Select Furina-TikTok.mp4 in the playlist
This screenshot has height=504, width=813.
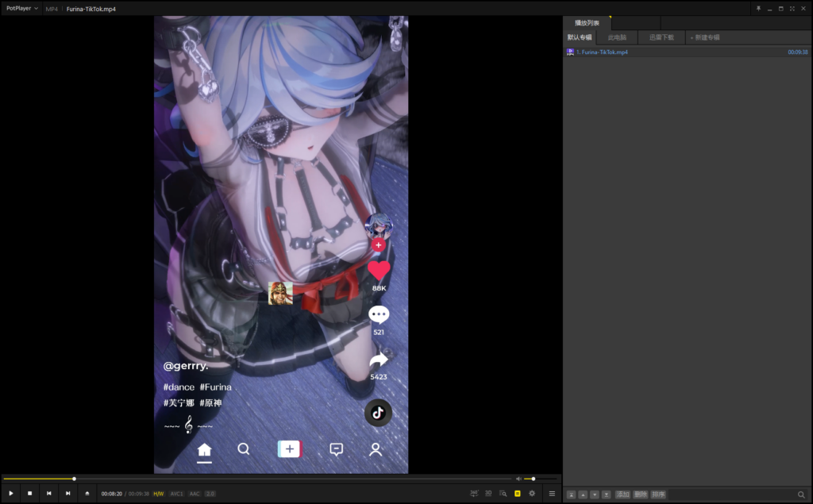click(x=687, y=52)
